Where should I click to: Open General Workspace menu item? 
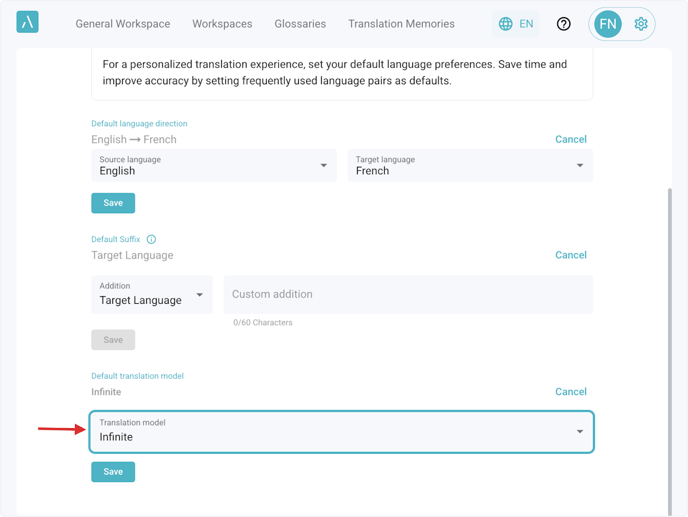[x=123, y=24]
